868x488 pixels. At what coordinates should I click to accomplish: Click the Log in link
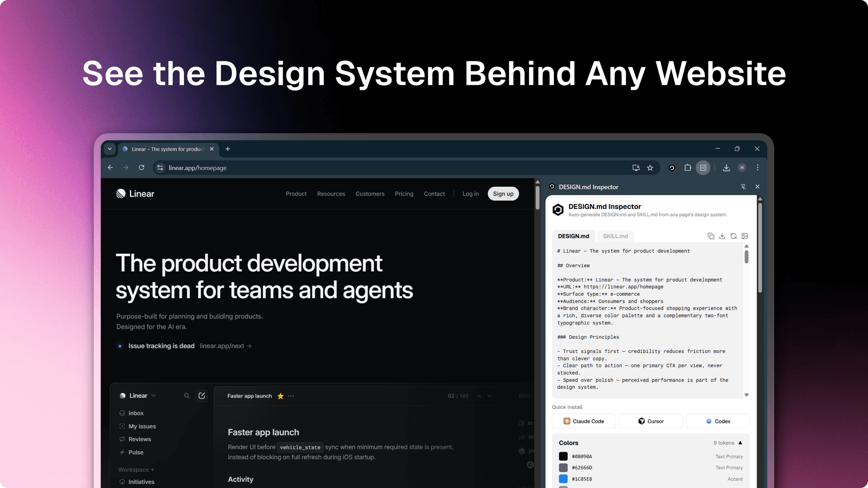click(x=470, y=194)
